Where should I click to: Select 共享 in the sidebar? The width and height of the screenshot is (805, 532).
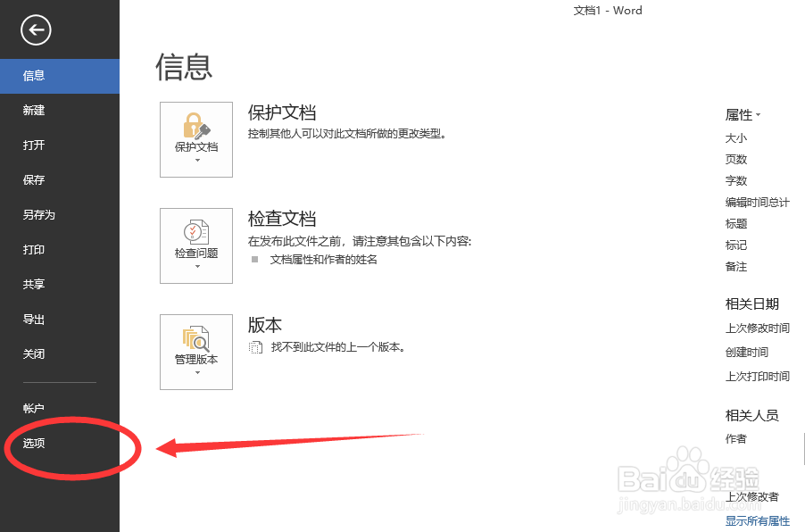coord(35,284)
